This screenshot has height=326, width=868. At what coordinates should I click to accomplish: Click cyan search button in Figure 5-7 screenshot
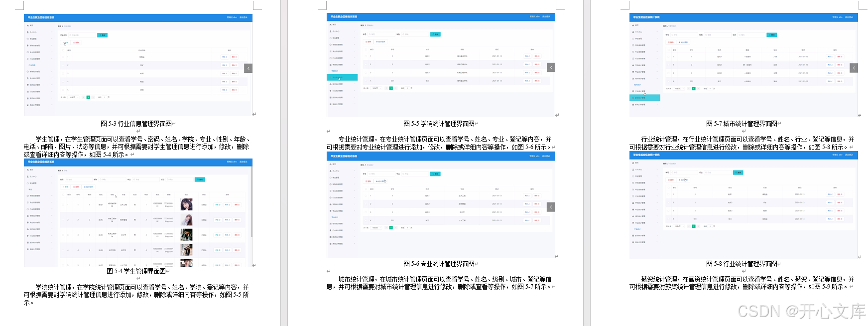click(x=772, y=35)
